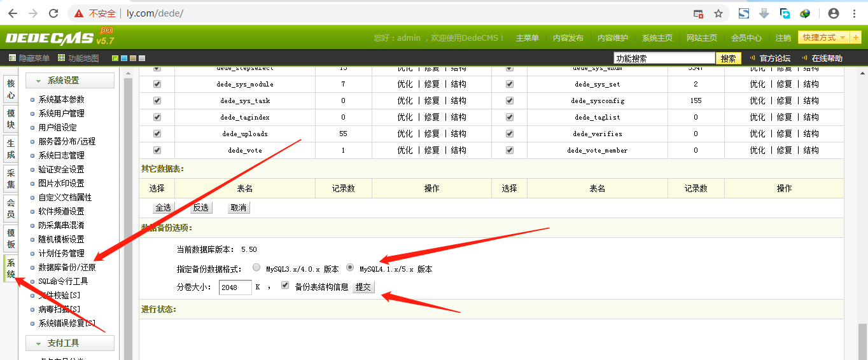Collapse the 系统设置 menu section

pos(70,81)
